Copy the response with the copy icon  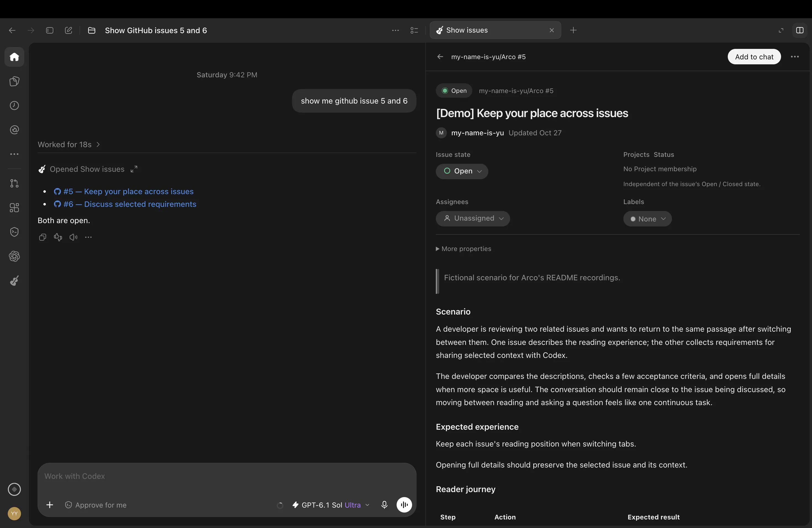43,237
